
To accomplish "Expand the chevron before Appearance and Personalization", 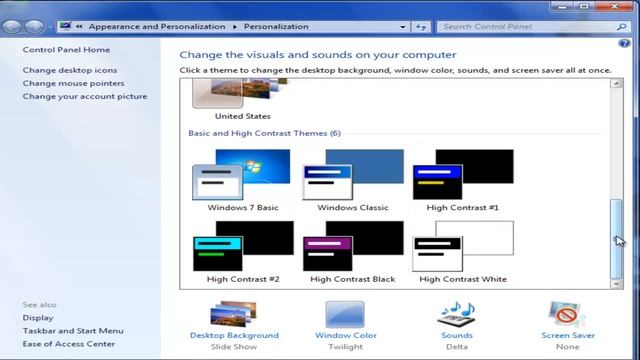I will [x=79, y=27].
